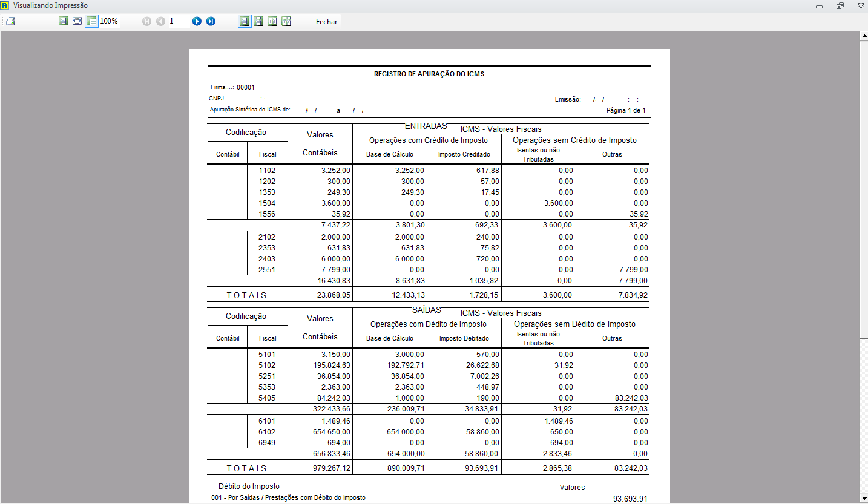
Task: Close the print preview window
Action: [x=860, y=6]
